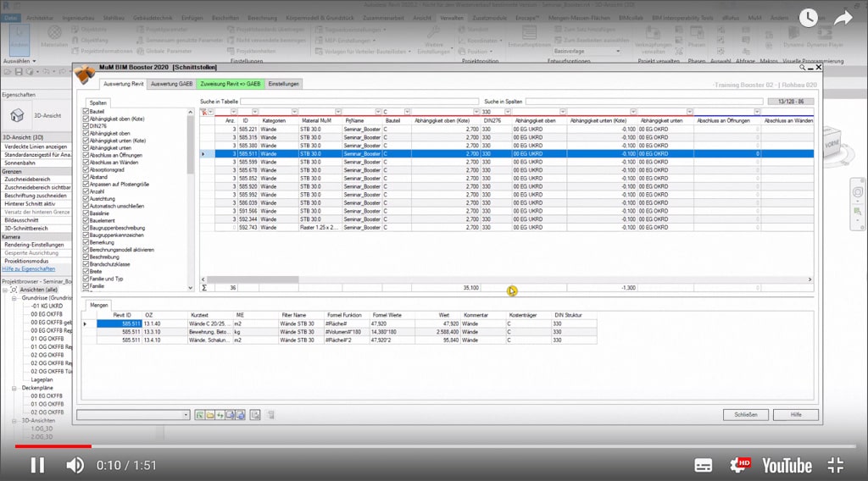Uncheck the Bauteil column checkbox
Viewport: 868px width, 481px height.
click(86, 112)
